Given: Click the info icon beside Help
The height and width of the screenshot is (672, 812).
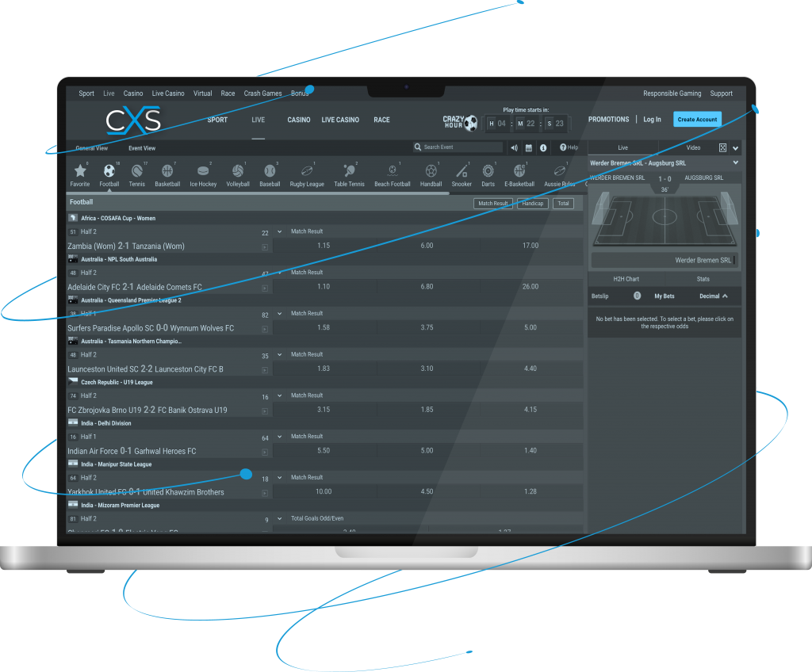Looking at the screenshot, I should tap(543, 147).
